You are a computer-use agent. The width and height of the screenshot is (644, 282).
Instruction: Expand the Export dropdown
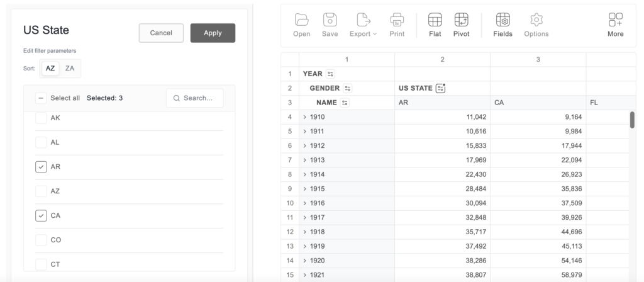tap(363, 25)
